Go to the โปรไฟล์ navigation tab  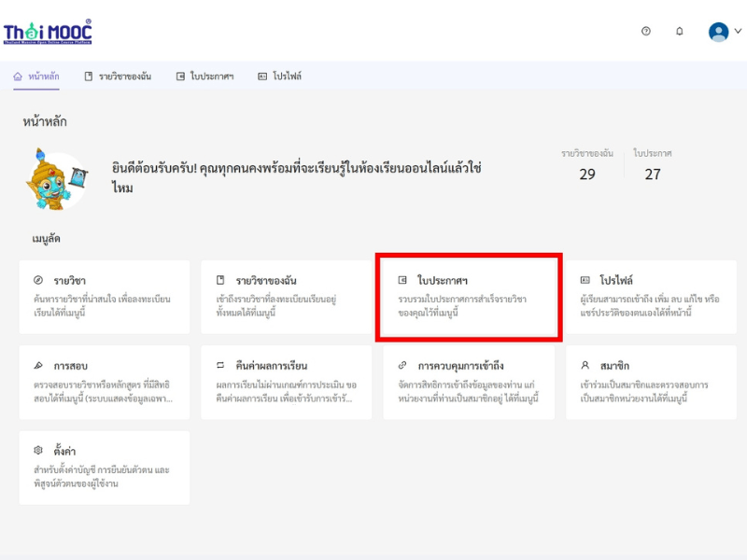[279, 77]
